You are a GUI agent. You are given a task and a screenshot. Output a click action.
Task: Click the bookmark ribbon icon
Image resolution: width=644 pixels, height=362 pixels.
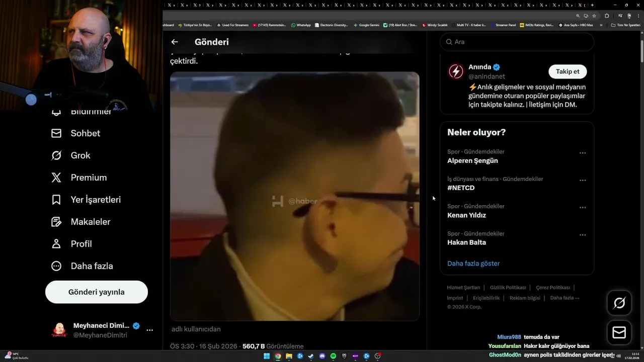coord(56,200)
